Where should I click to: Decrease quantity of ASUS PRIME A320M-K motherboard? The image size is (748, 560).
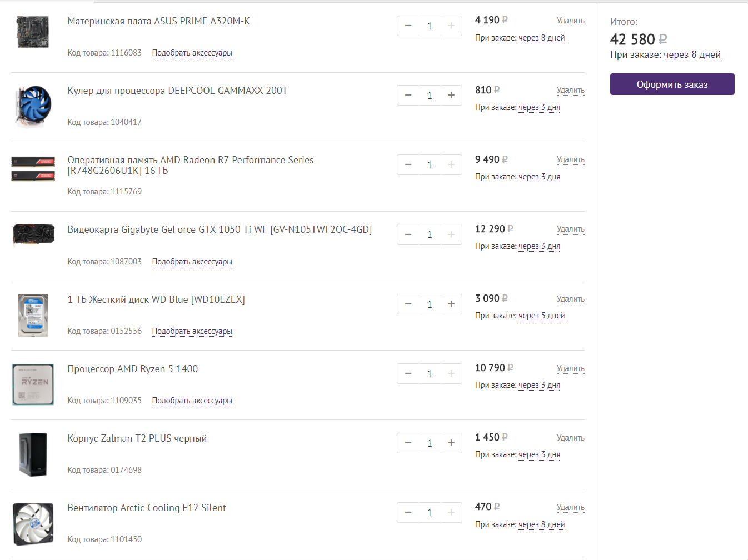click(408, 26)
